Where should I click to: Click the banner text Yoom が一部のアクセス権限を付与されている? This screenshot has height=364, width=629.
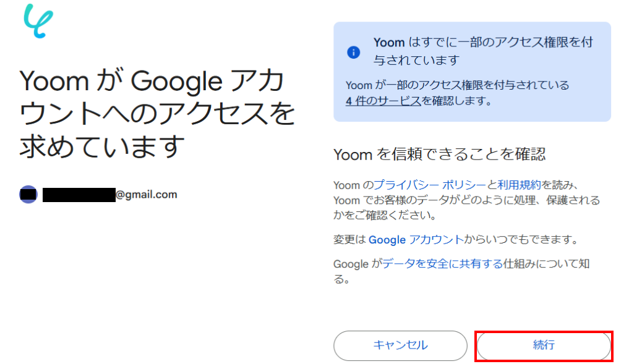pyautogui.click(x=457, y=85)
